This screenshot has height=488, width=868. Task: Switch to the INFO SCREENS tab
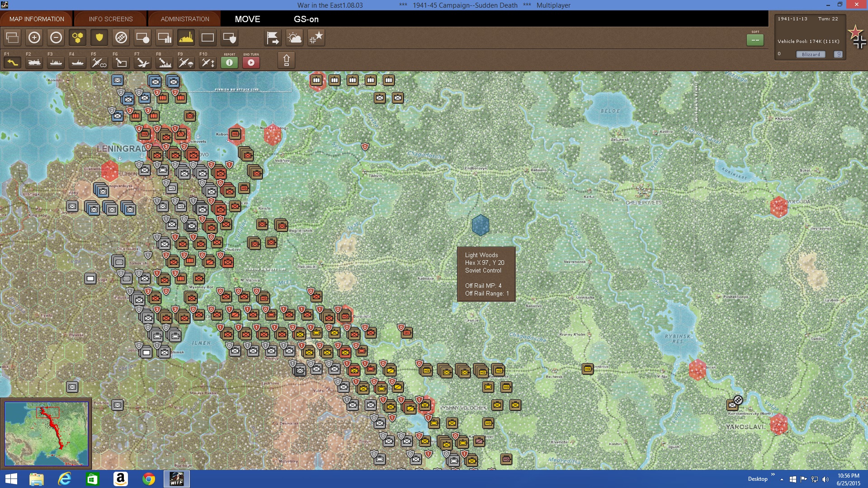[x=111, y=19]
